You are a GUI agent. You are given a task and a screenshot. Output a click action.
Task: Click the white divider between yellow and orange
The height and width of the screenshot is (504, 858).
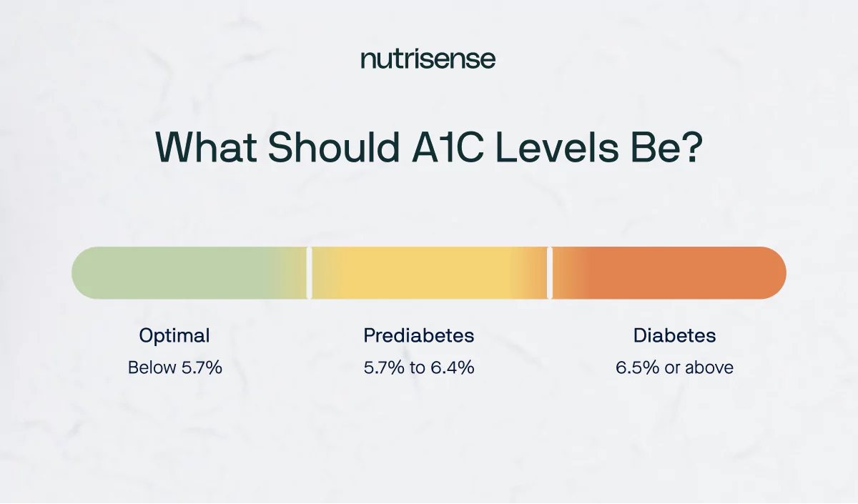(x=549, y=273)
